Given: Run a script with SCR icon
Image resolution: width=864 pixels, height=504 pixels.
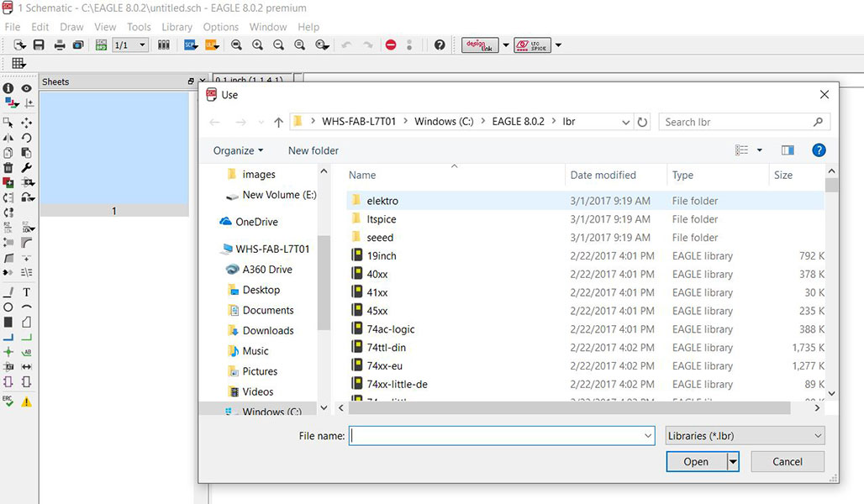Looking at the screenshot, I should tap(191, 45).
